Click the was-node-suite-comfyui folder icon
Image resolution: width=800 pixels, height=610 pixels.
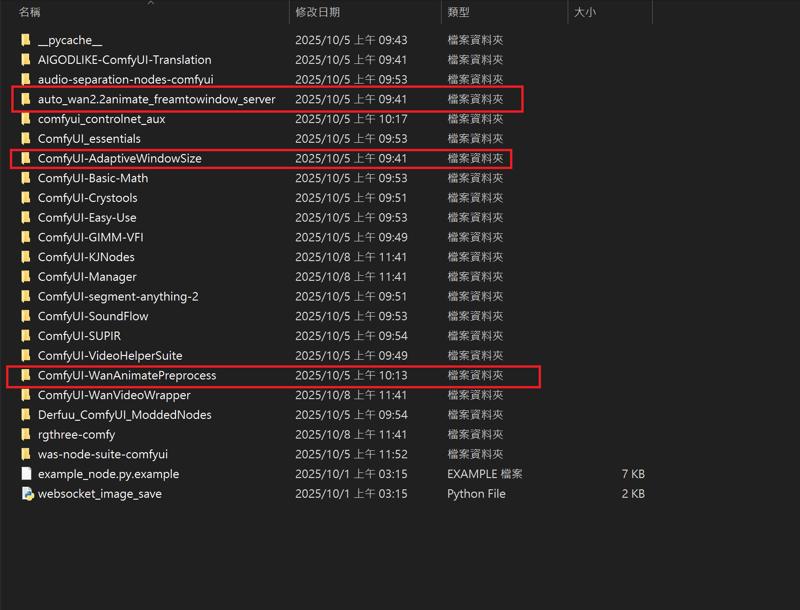tap(26, 454)
